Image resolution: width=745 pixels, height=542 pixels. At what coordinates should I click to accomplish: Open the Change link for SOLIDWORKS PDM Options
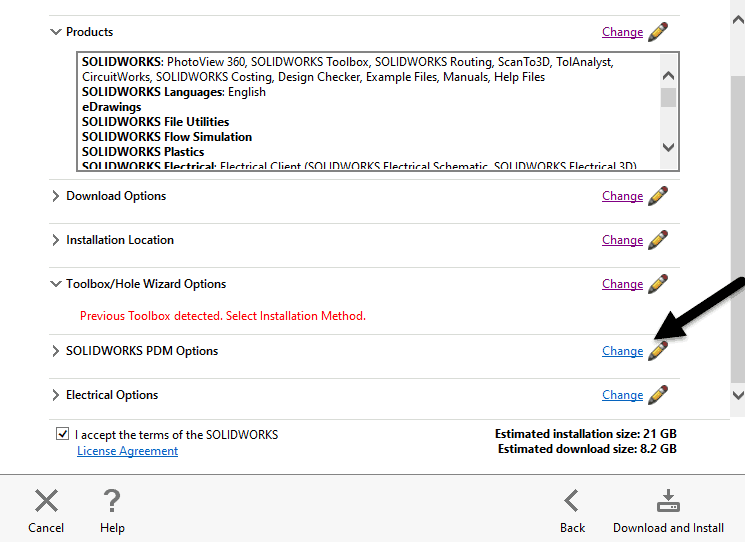622,351
